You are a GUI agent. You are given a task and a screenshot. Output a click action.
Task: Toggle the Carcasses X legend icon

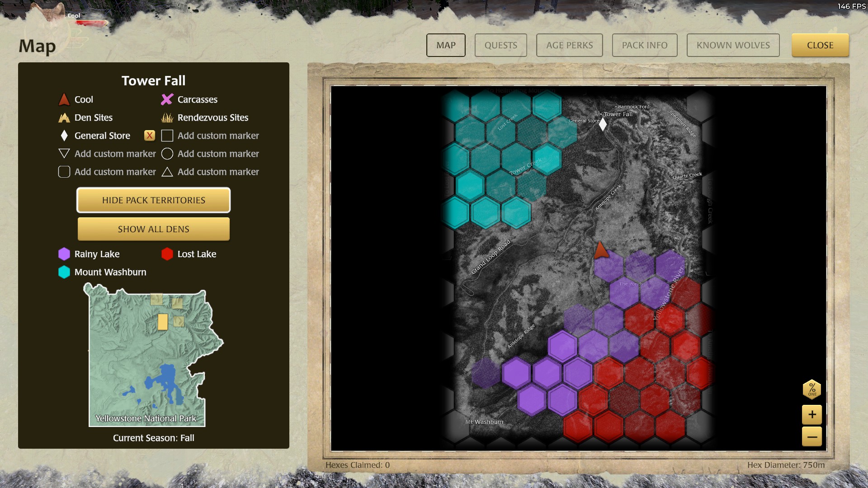(x=167, y=99)
